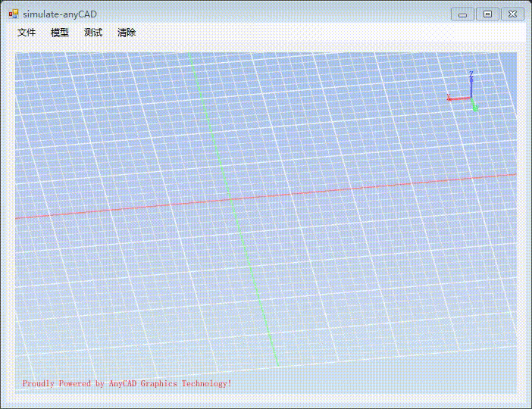Minimize the simulate-anyCAD window
Viewport: 532px width, 409px height.
462,14
